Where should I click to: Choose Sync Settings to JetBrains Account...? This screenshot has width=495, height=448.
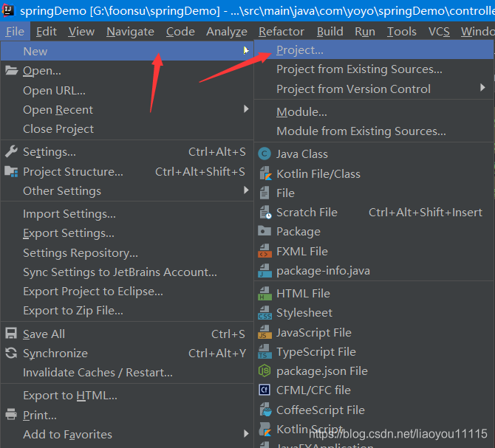[127, 272]
